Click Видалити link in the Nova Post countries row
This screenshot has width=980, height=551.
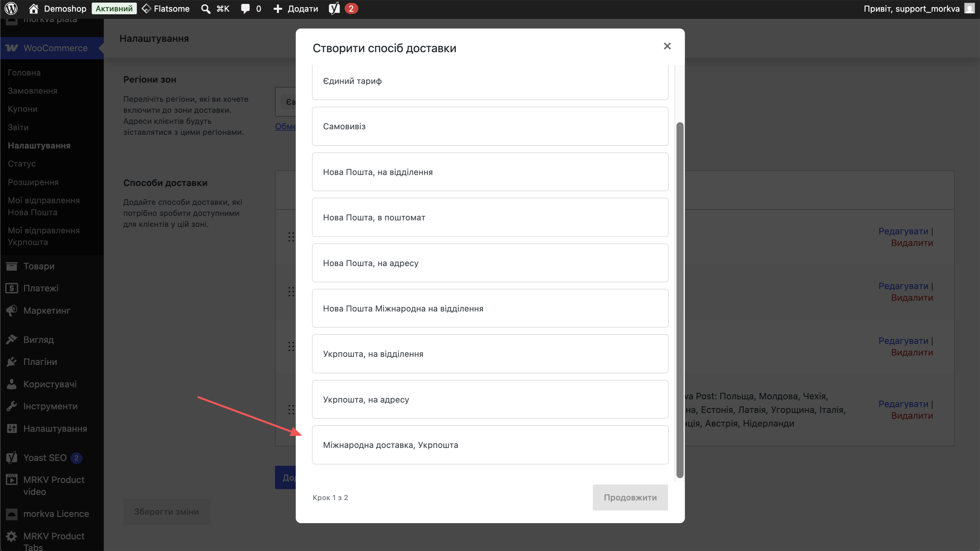coord(912,416)
